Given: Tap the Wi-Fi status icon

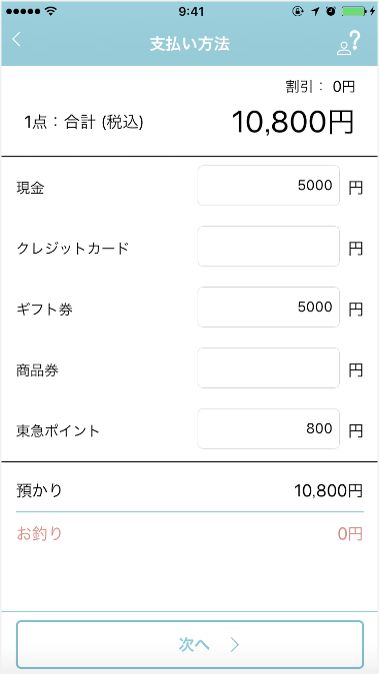Looking at the screenshot, I should (x=51, y=12).
